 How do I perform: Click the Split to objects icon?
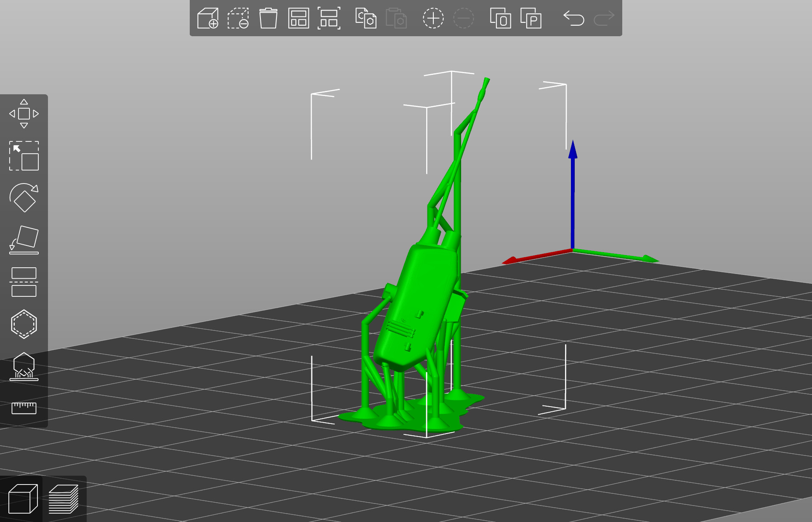[500, 19]
